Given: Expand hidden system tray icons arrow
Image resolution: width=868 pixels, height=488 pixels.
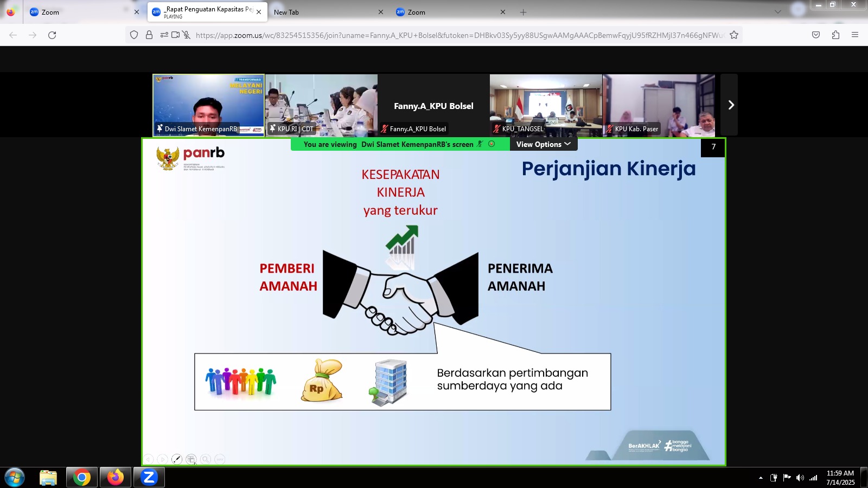Looking at the screenshot, I should click(x=761, y=478).
